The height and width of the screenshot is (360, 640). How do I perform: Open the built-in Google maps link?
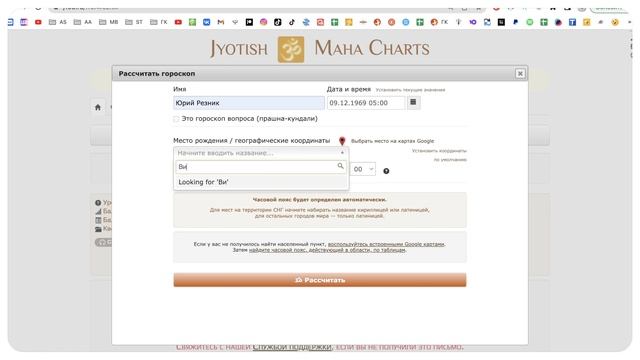coord(386,244)
